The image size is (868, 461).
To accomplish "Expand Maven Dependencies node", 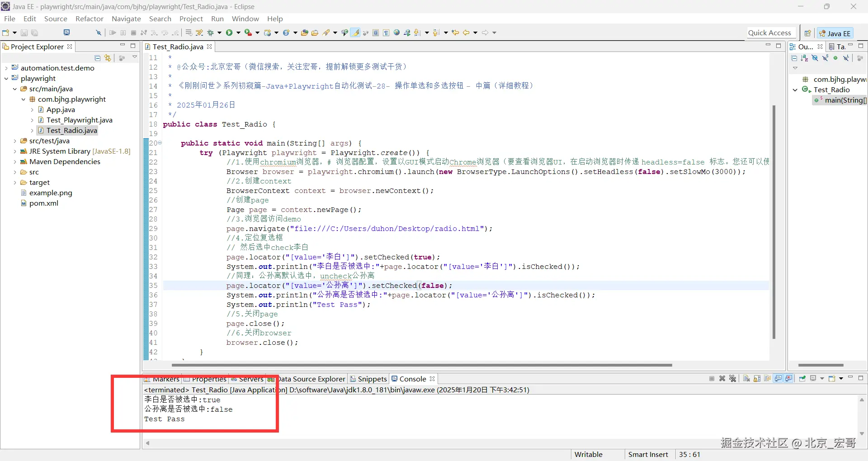I will (x=15, y=161).
